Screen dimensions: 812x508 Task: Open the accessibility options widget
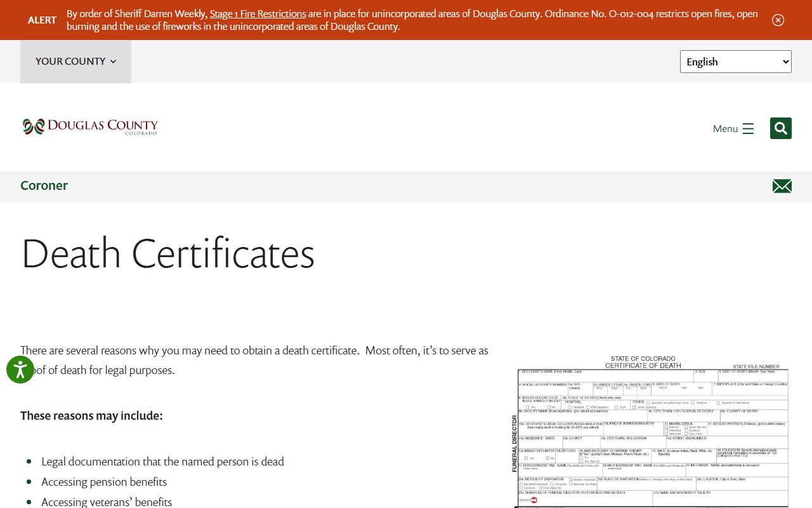[20, 369]
